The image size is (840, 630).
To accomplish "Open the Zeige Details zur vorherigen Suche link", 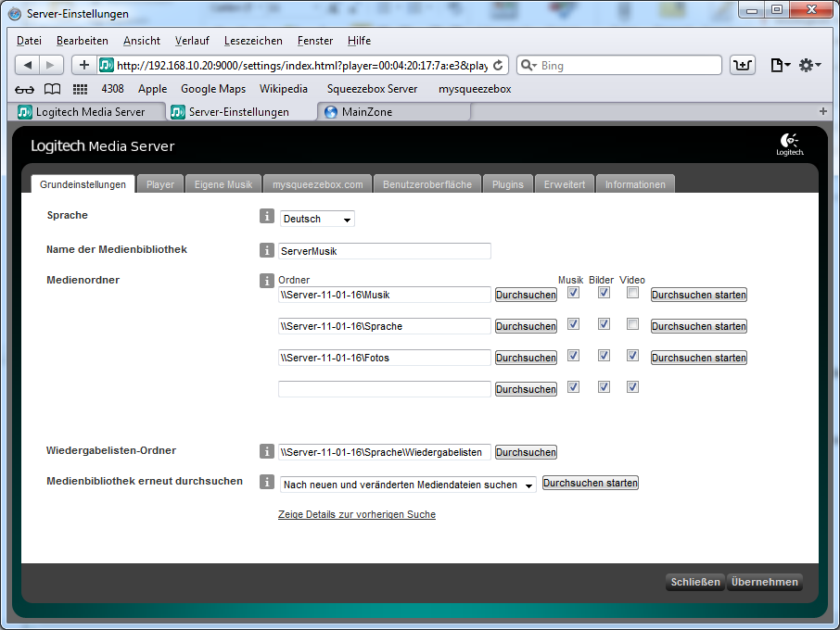I will click(x=356, y=514).
